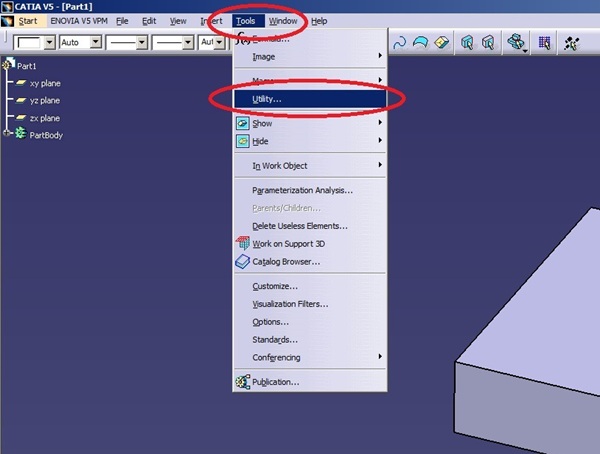Select zx plane in the tree
600x454 pixels.
click(x=45, y=118)
